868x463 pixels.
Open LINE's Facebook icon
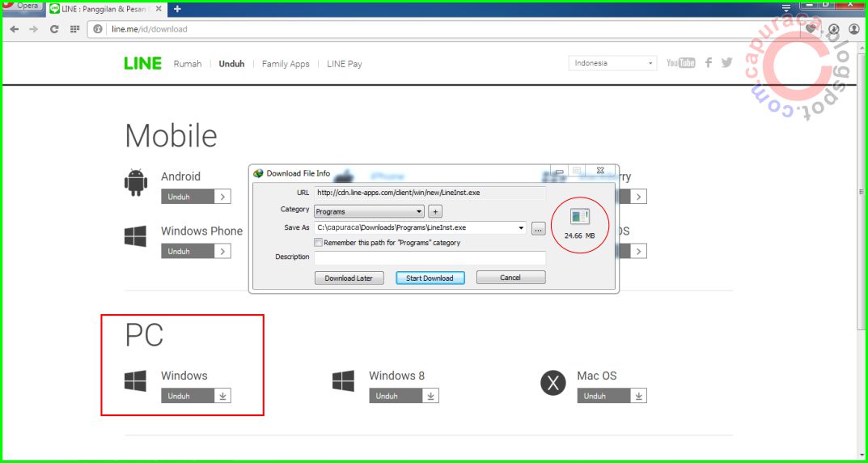(x=709, y=62)
